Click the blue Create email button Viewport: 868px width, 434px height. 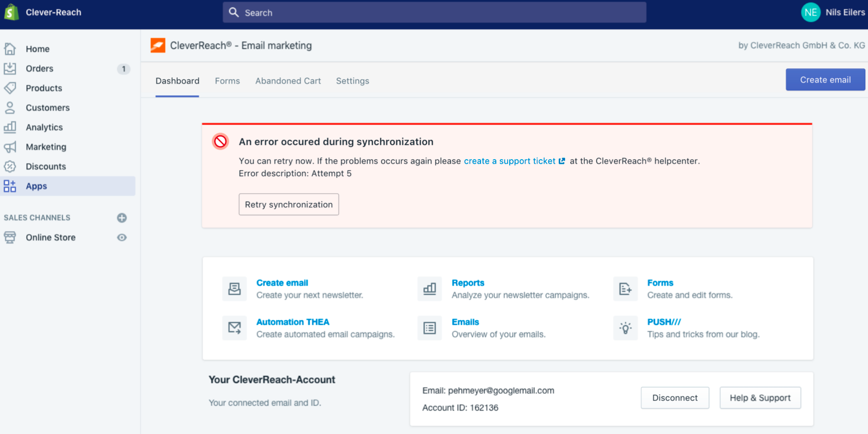825,80
